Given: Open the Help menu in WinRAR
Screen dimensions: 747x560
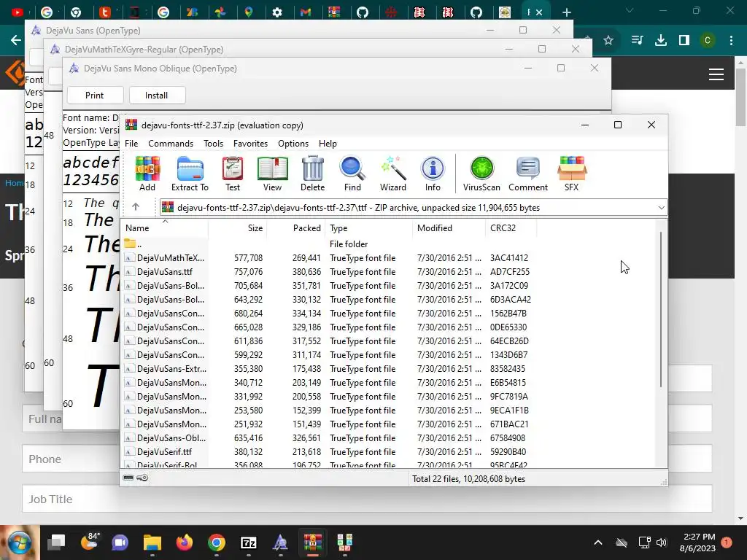Looking at the screenshot, I should [328, 144].
